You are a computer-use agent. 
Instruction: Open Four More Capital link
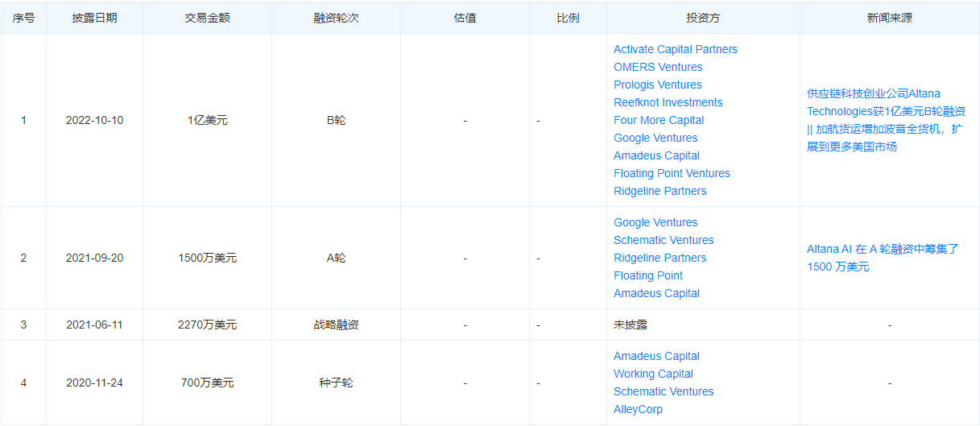pyautogui.click(x=659, y=120)
